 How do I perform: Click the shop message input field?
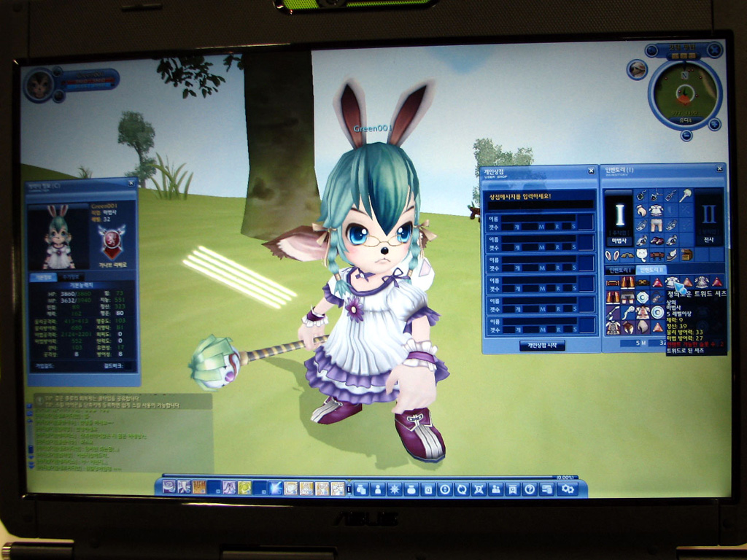pyautogui.click(x=540, y=204)
